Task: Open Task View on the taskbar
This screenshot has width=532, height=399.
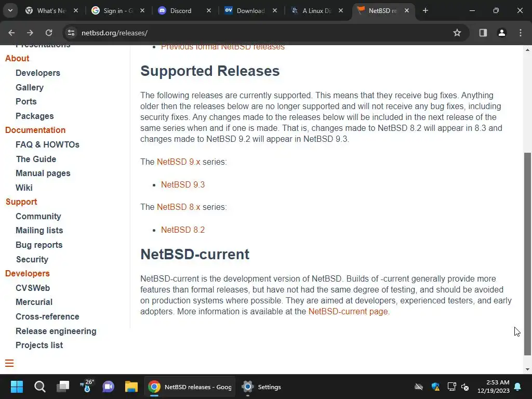Action: point(63,387)
